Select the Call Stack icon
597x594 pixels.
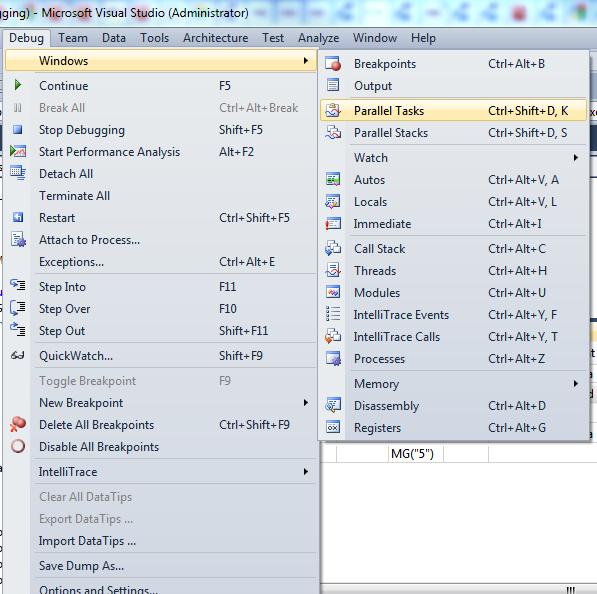333,249
